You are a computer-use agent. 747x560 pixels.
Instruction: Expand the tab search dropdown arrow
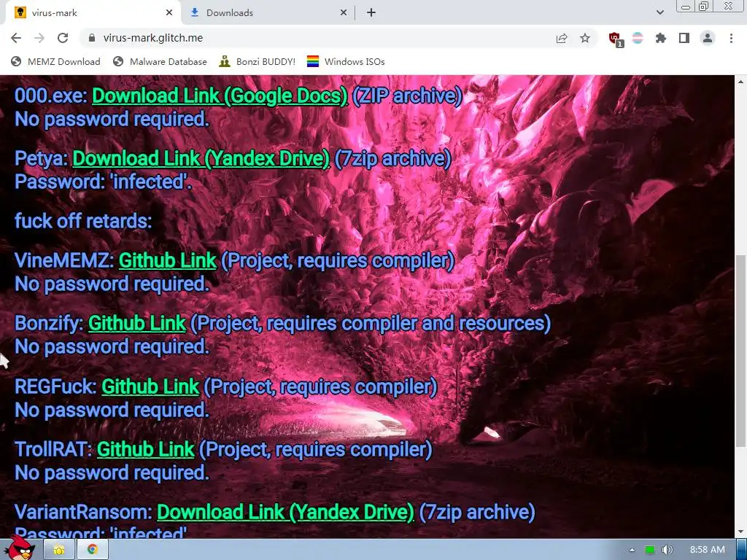coord(659,13)
